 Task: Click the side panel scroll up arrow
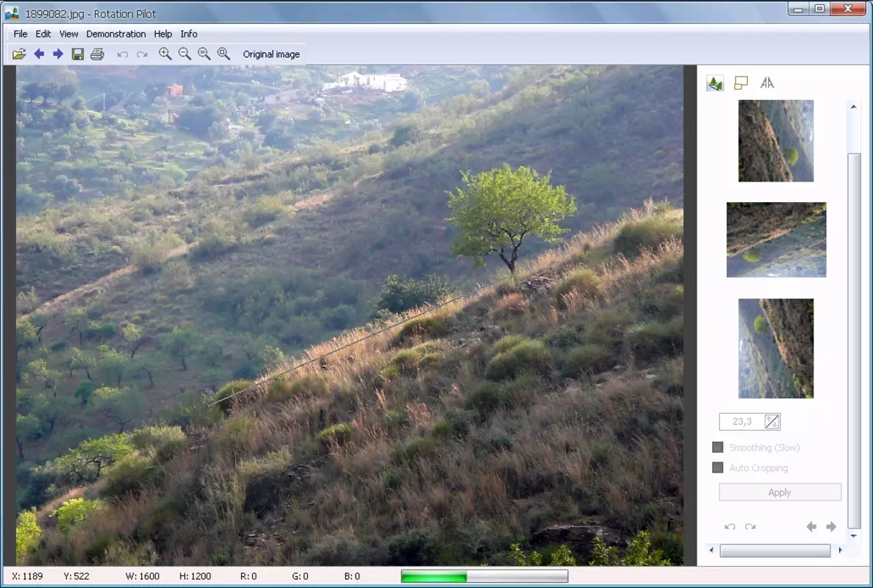pos(853,107)
